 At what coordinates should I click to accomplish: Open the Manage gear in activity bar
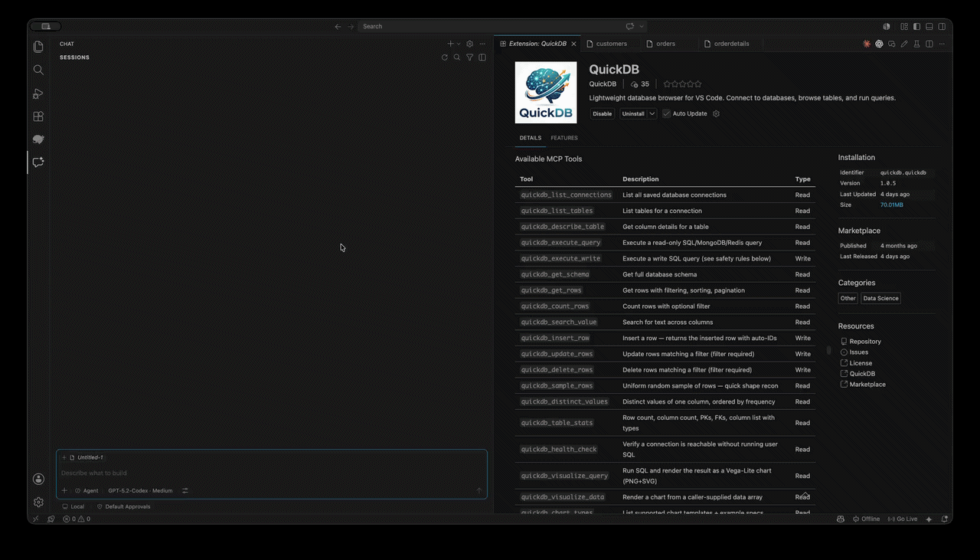click(x=38, y=502)
